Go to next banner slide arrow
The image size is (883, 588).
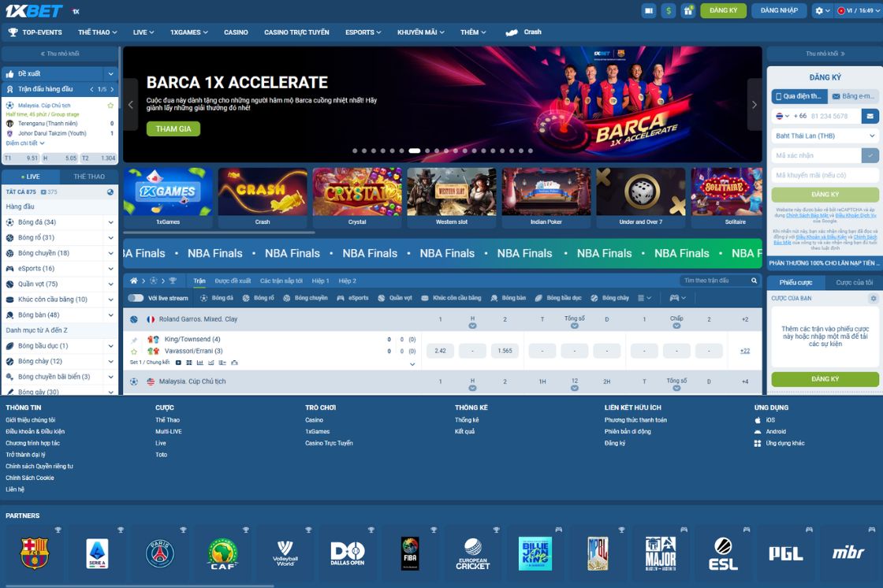(754, 105)
